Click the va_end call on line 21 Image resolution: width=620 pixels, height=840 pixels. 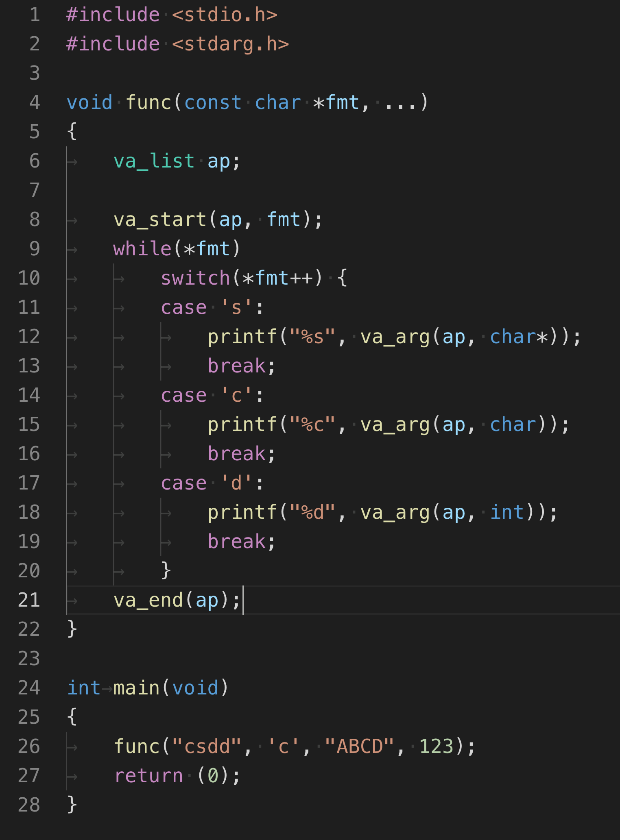148,601
